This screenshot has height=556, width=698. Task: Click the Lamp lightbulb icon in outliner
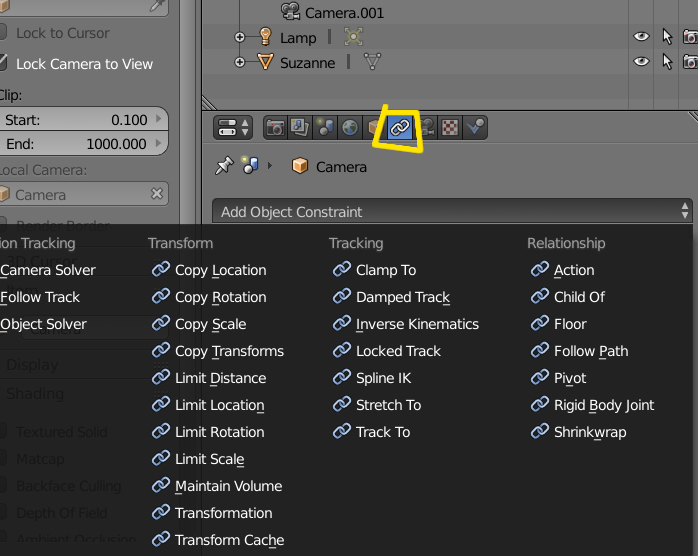[x=265, y=36]
